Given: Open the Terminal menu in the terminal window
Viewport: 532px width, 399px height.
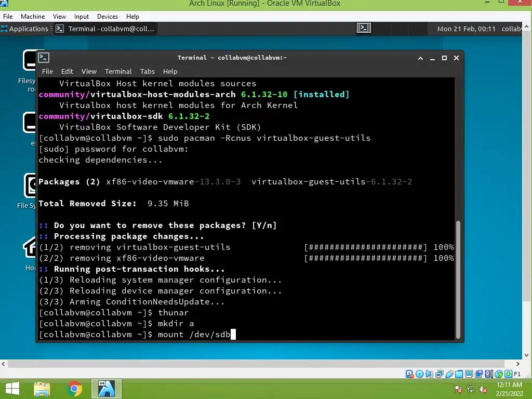Looking at the screenshot, I should click(118, 72).
